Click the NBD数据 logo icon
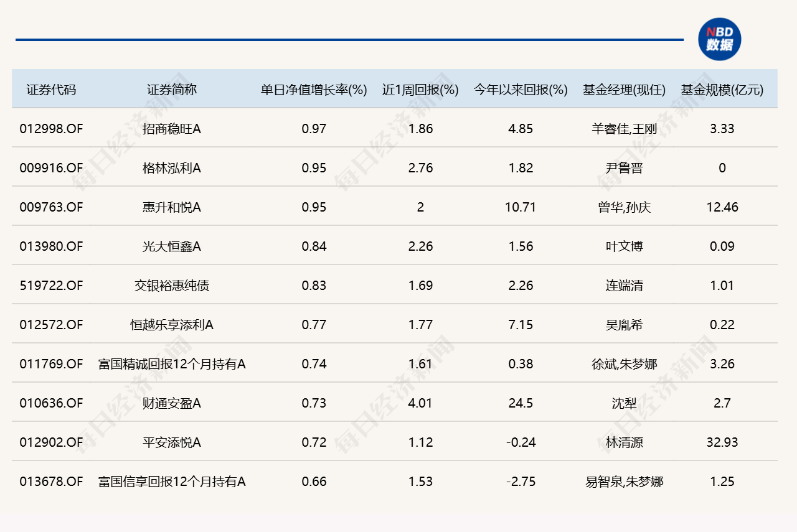Screen dimensions: 797x532 pos(719,39)
